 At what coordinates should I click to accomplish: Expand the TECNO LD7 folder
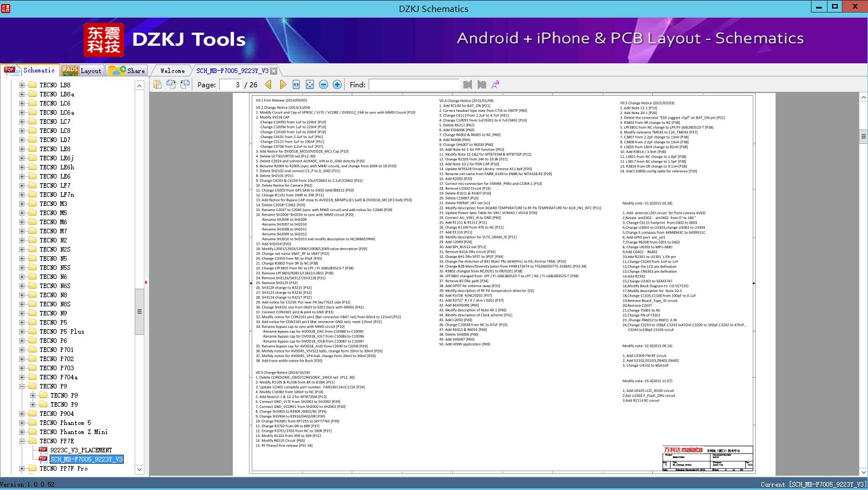point(22,140)
